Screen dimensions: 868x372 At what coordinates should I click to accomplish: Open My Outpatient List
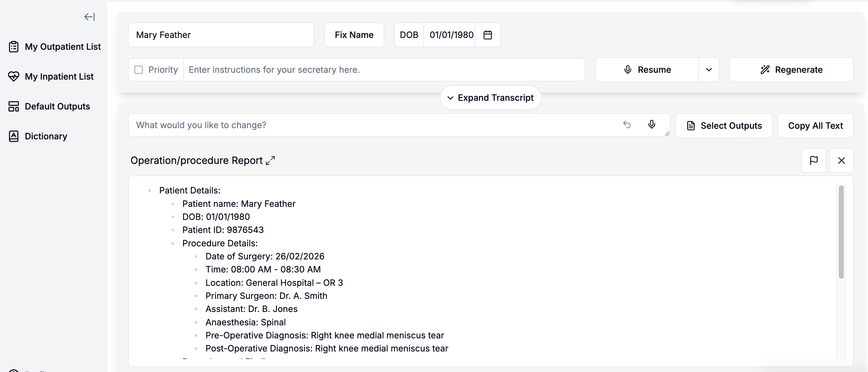[x=54, y=47]
